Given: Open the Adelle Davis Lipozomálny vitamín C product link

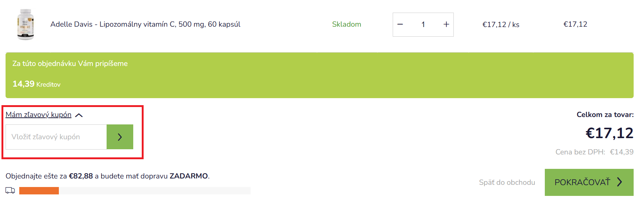Looking at the screenshot, I should pos(145,24).
